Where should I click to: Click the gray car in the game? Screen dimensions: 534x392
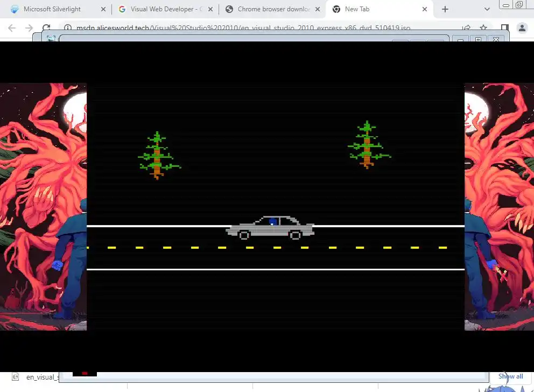pos(270,228)
